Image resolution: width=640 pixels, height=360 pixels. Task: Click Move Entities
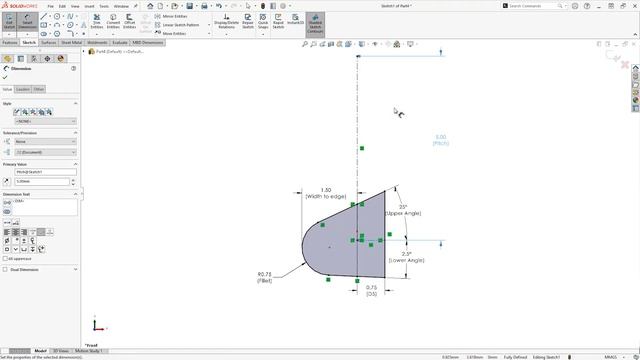click(170, 33)
